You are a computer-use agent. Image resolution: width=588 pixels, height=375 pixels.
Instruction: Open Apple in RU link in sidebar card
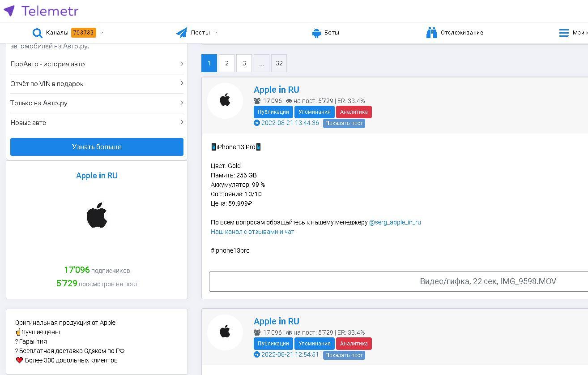(97, 176)
